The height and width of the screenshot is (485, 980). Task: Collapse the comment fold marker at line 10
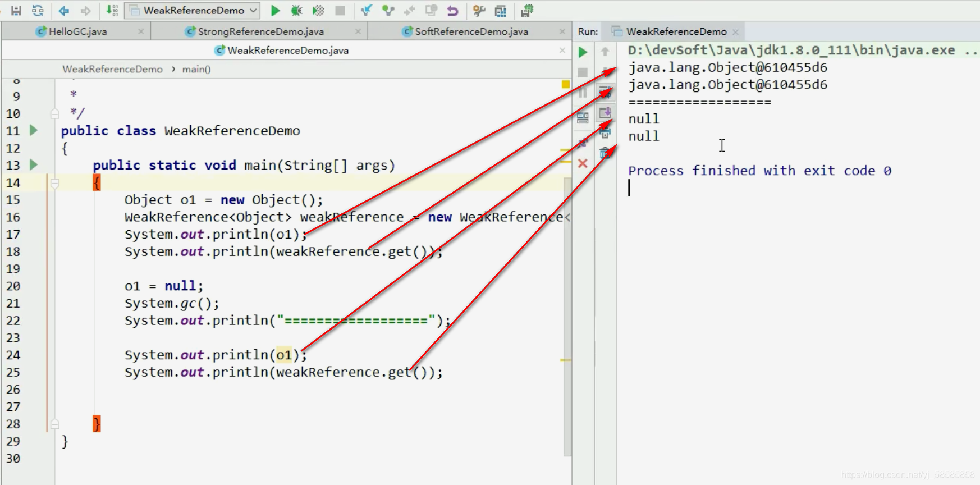54,114
